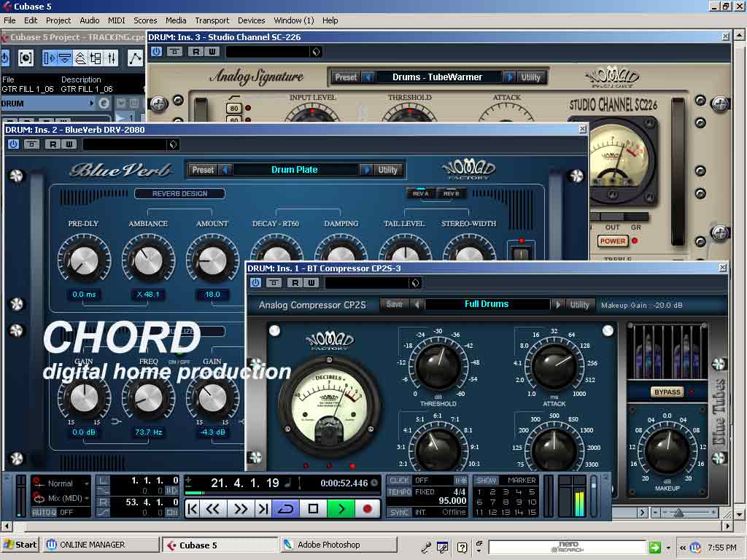This screenshot has height=560, width=747.
Task: Click BYPASS button in Blue Tubes compressor
Action: coord(667,392)
